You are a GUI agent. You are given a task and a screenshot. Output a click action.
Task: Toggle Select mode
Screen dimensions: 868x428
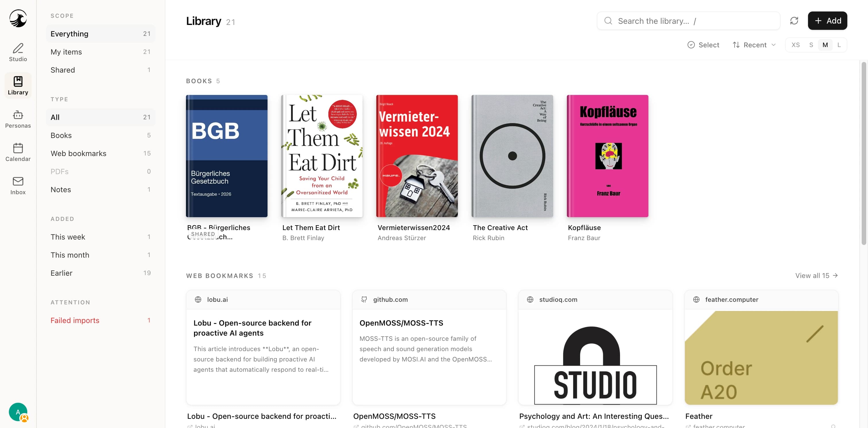pyautogui.click(x=703, y=45)
